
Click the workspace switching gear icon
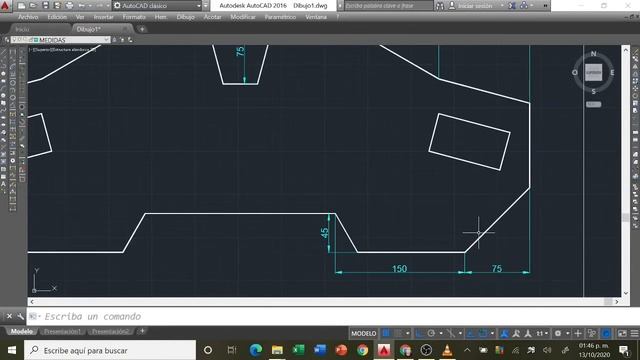click(x=558, y=333)
